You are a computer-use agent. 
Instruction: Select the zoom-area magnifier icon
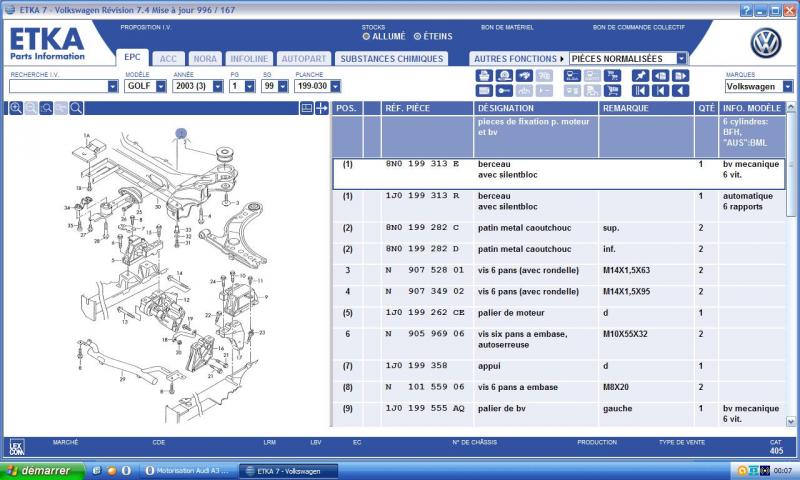click(x=46, y=108)
